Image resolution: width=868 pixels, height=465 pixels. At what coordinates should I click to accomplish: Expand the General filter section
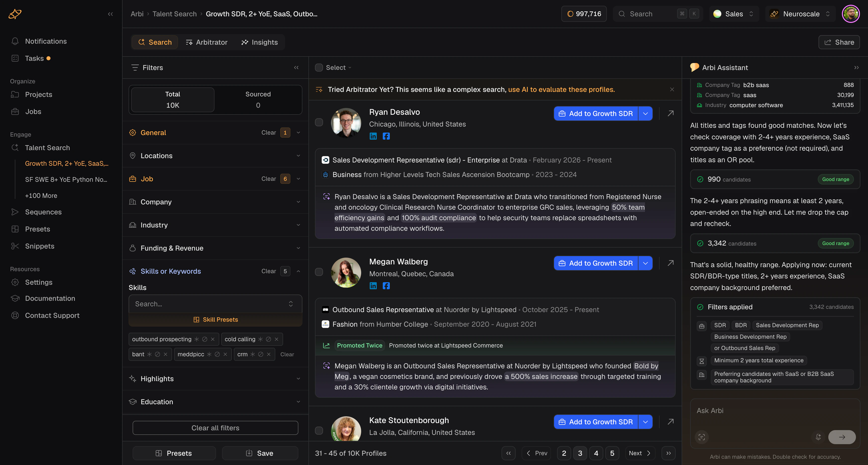point(215,133)
